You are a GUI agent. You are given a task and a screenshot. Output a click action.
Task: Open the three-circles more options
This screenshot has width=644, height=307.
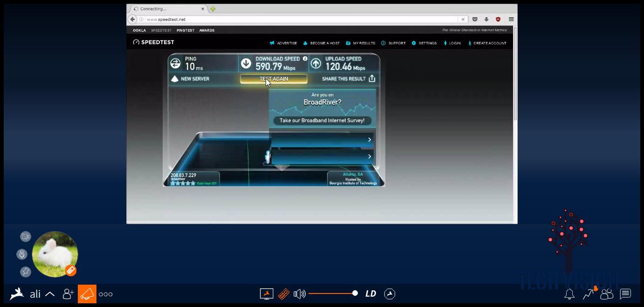(106, 294)
